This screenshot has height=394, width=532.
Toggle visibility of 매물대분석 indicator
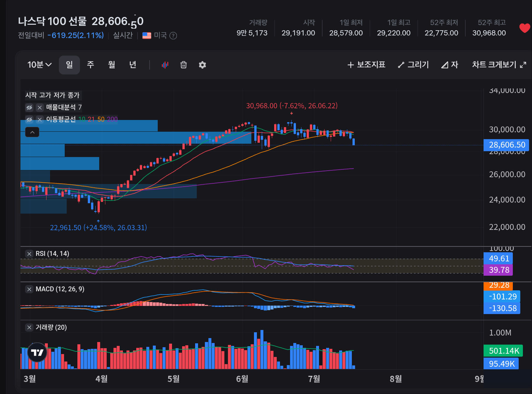29,107
